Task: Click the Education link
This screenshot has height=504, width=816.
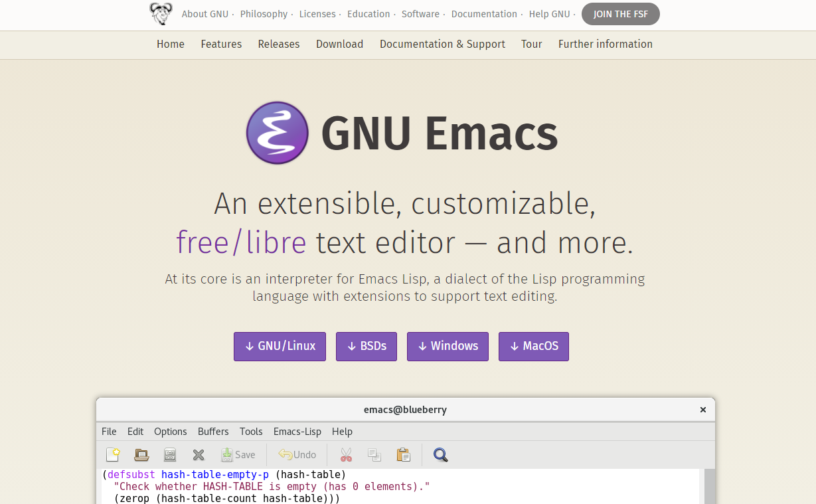Action: pos(368,14)
